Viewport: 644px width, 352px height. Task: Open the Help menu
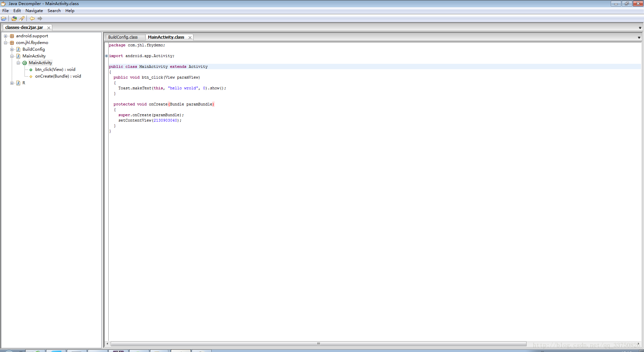click(x=70, y=11)
